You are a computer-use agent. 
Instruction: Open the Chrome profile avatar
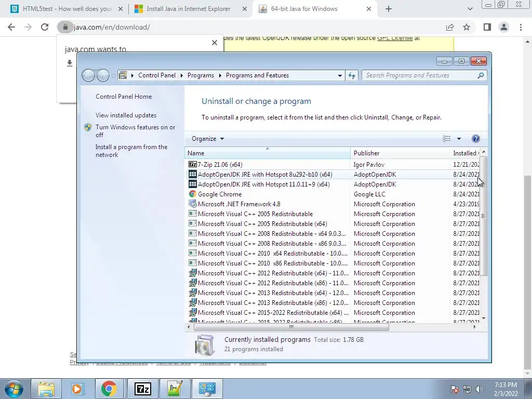[504, 27]
